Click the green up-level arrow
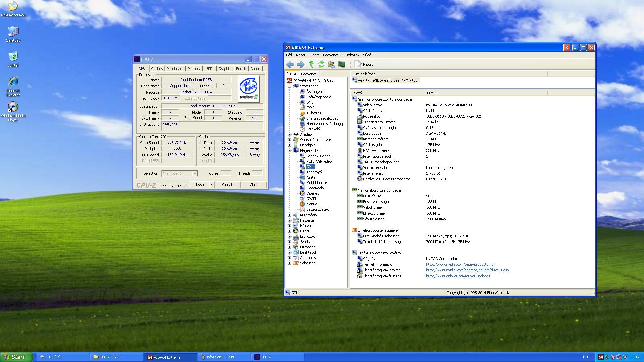The width and height of the screenshot is (644, 362). point(311,64)
